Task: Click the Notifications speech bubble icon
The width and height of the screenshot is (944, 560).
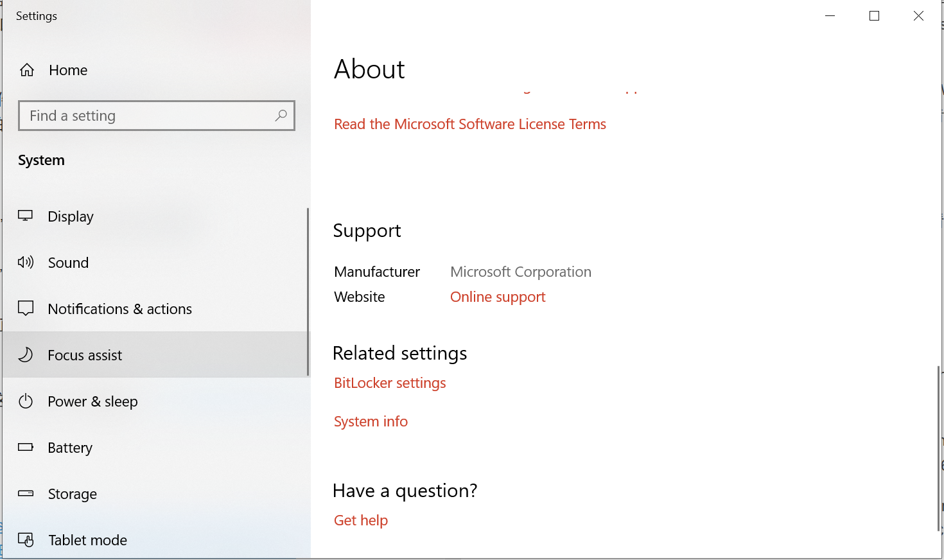Action: pyautogui.click(x=26, y=308)
